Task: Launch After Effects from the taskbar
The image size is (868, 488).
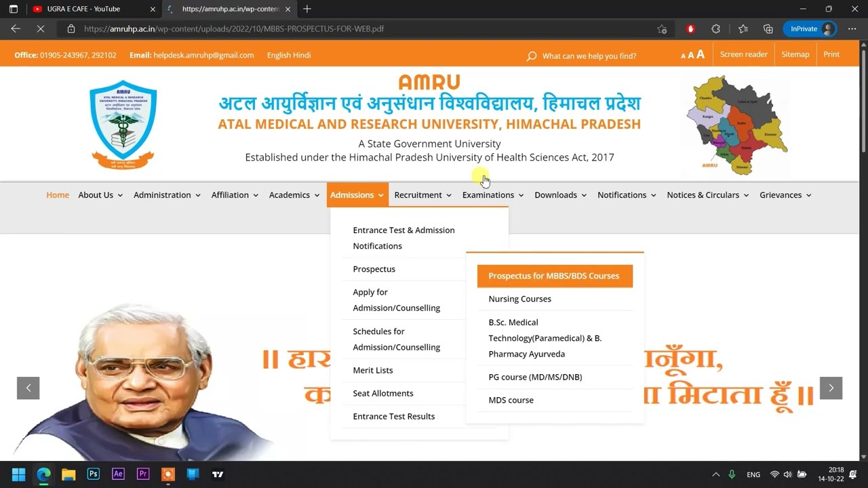Action: click(x=118, y=474)
